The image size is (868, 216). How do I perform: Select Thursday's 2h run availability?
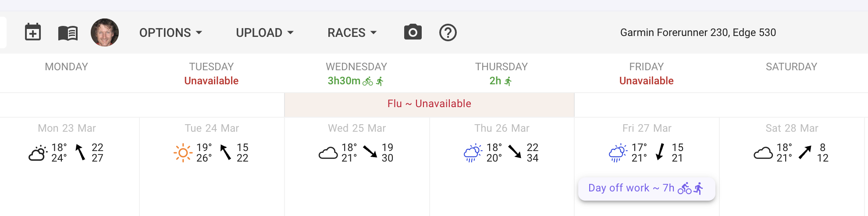tap(501, 81)
